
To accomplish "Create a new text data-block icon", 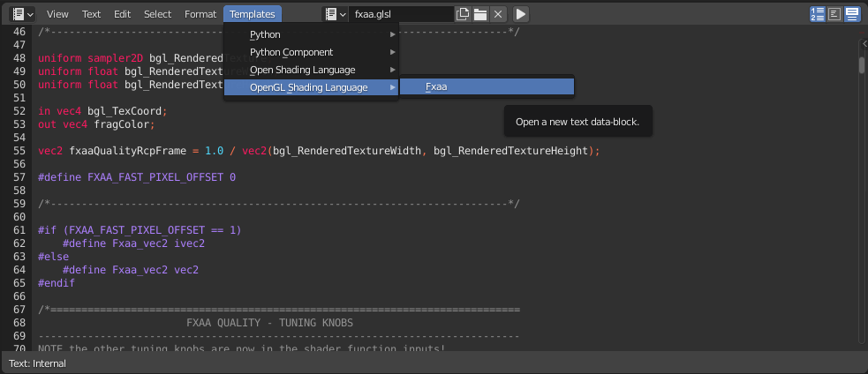I will click(x=462, y=14).
